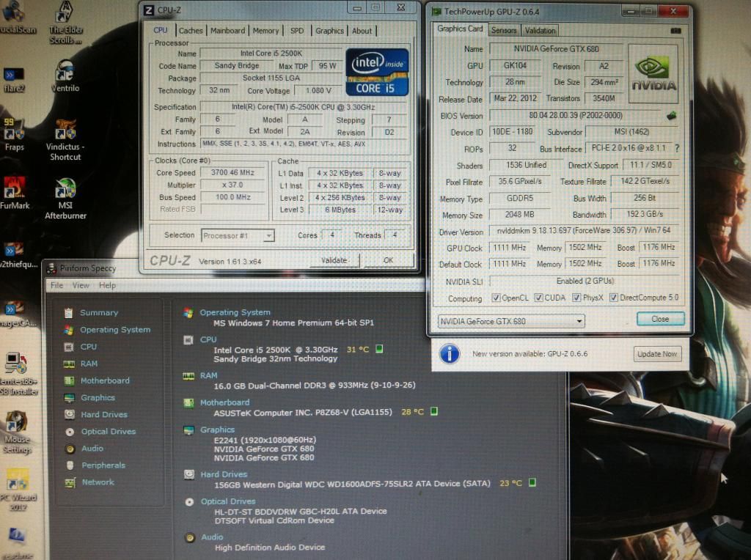Click the NVIDIA logo in GPU-Z

click(x=653, y=74)
